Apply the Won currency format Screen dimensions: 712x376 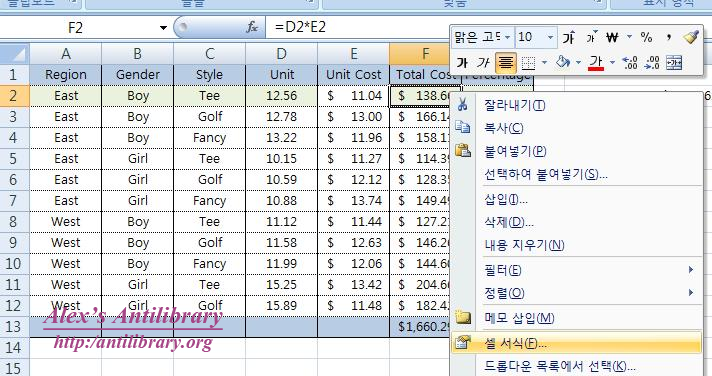pyautogui.click(x=612, y=37)
